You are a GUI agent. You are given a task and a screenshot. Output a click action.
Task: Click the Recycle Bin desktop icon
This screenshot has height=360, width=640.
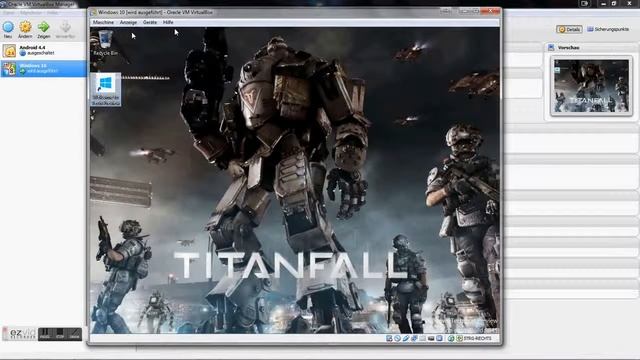(105, 43)
